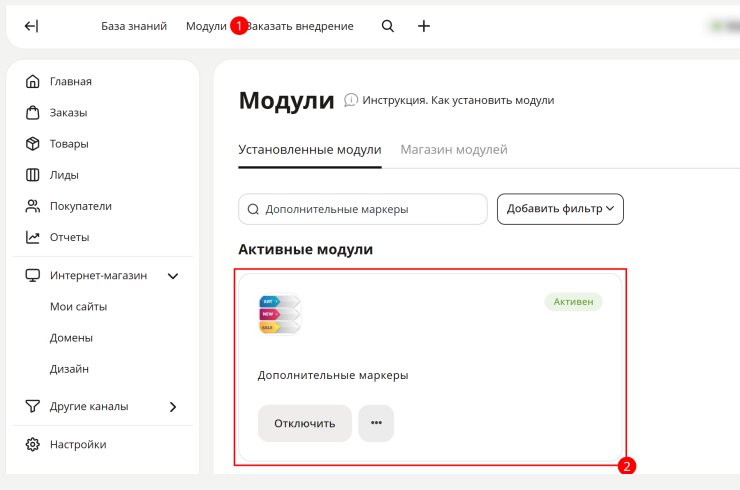Collapse sidebar with the back arrow icon
The width and height of the screenshot is (740, 490).
coord(31,26)
